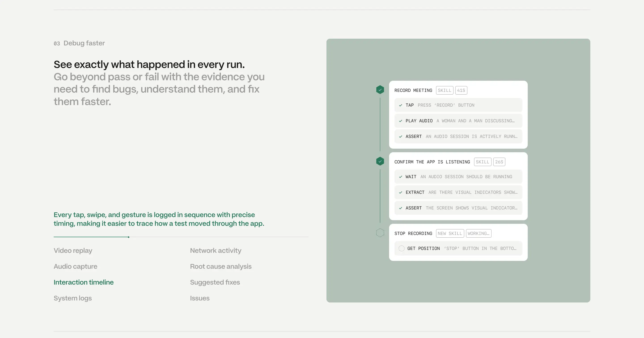Screen dimensions: 644x338
Task: Click the green hexagon check beside Record Meeting
Action: [380, 90]
